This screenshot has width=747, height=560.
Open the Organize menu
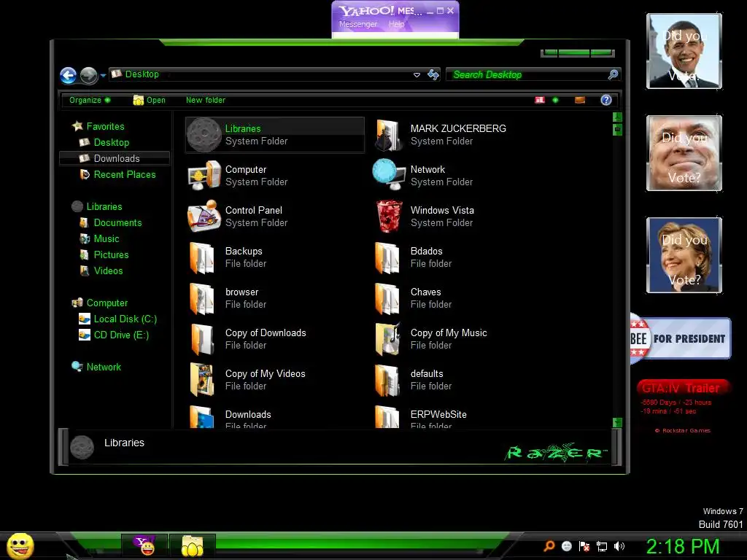coord(90,100)
